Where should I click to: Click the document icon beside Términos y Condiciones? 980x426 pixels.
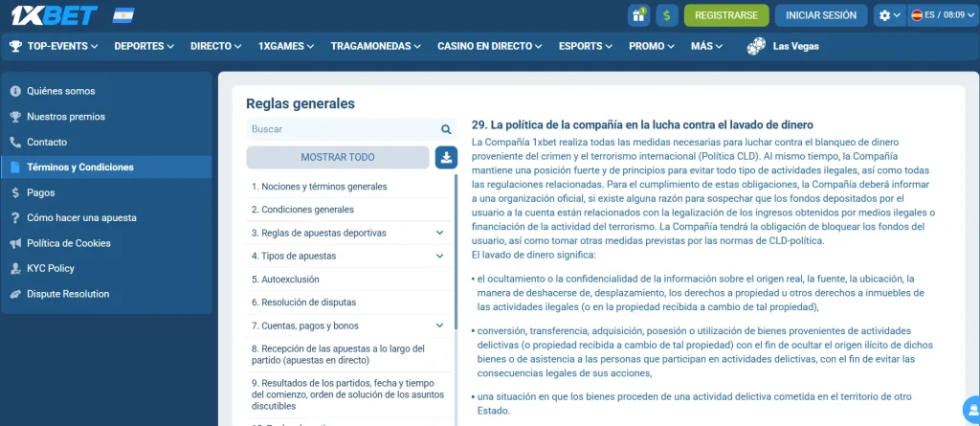tap(15, 168)
